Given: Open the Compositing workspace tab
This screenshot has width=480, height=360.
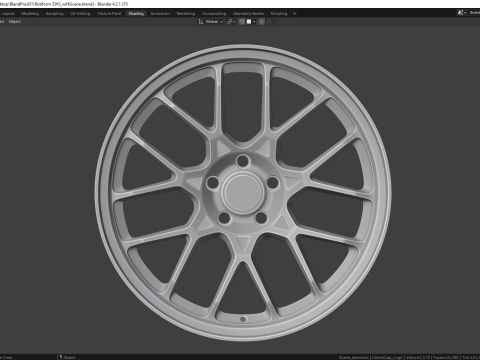Looking at the screenshot, I should (x=214, y=14).
